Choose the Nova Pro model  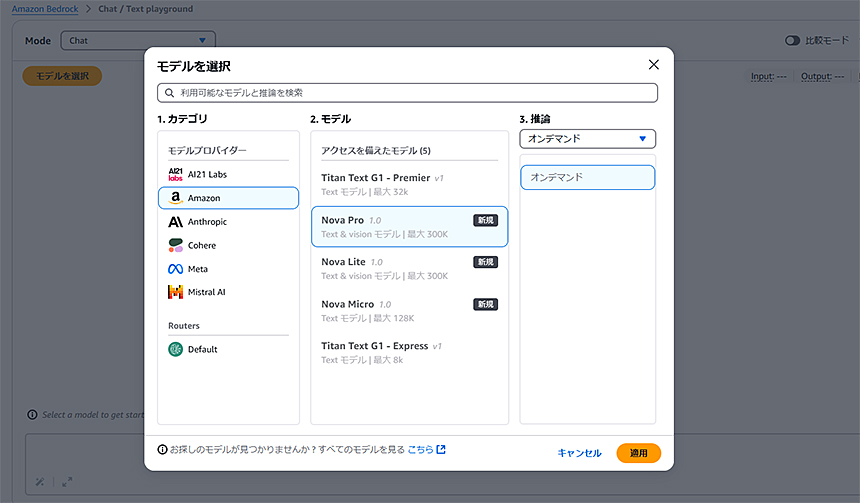409,227
